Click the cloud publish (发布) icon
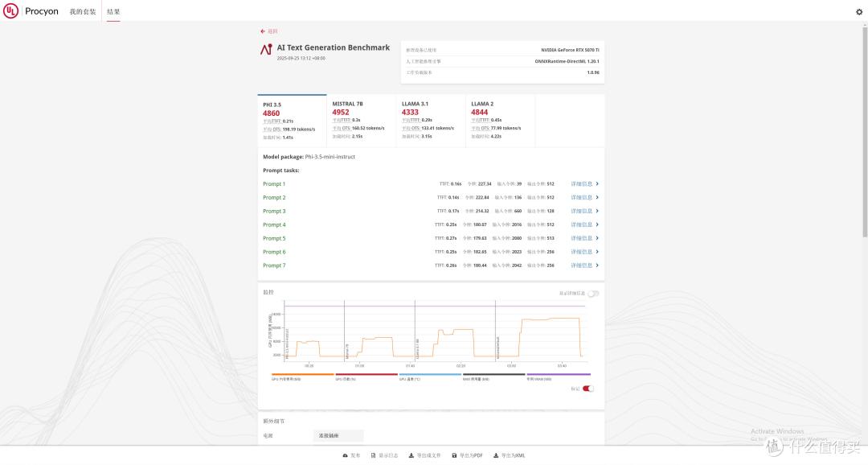 (346, 455)
